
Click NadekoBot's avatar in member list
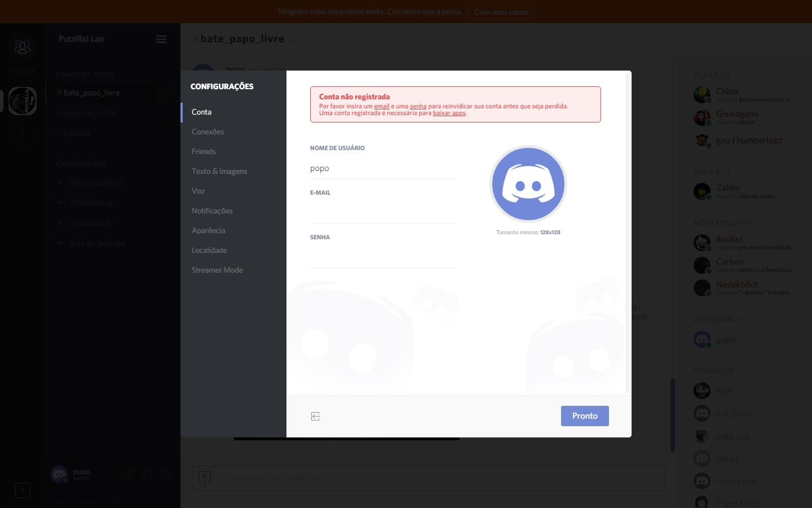(x=702, y=288)
